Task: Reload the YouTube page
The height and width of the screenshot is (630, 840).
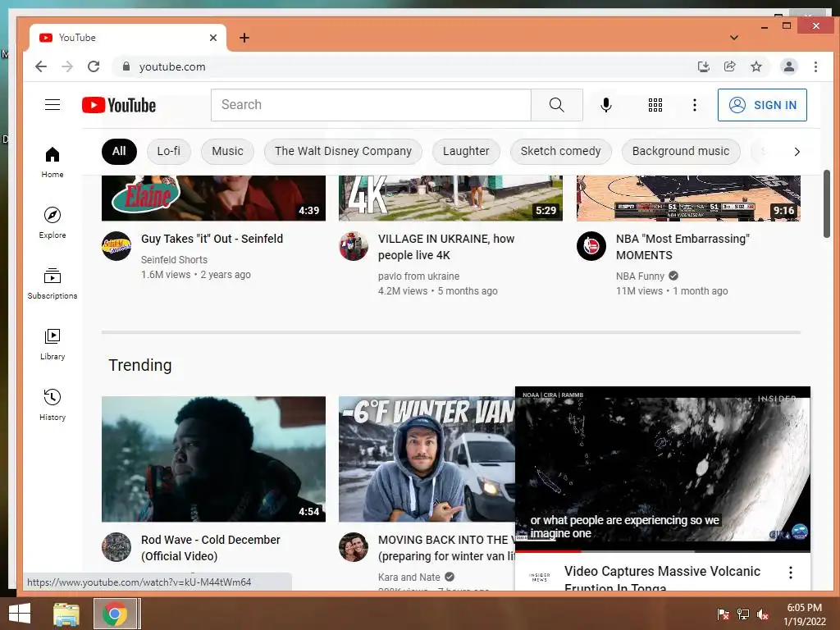Action: (x=94, y=66)
